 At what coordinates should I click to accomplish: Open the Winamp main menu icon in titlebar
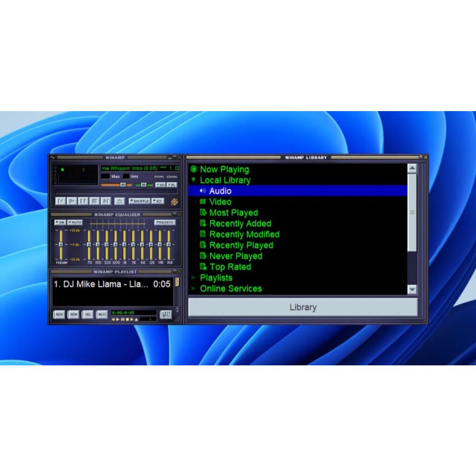coord(53,158)
